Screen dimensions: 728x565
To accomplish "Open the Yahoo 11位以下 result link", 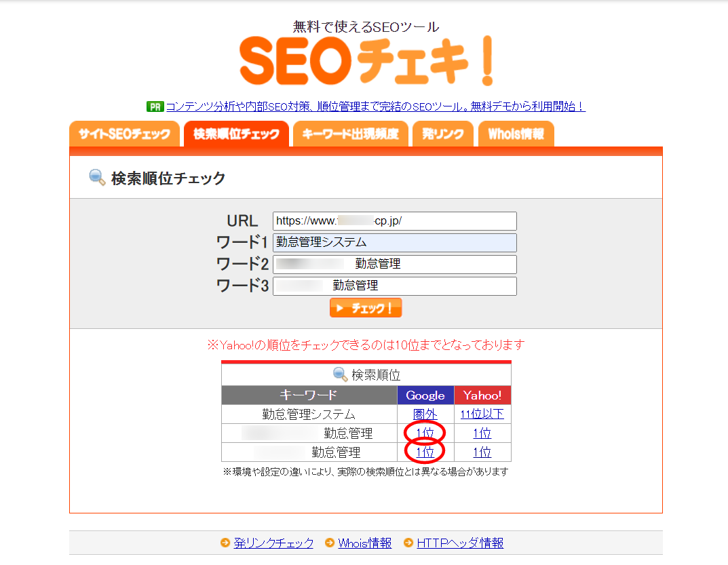I will 482,414.
